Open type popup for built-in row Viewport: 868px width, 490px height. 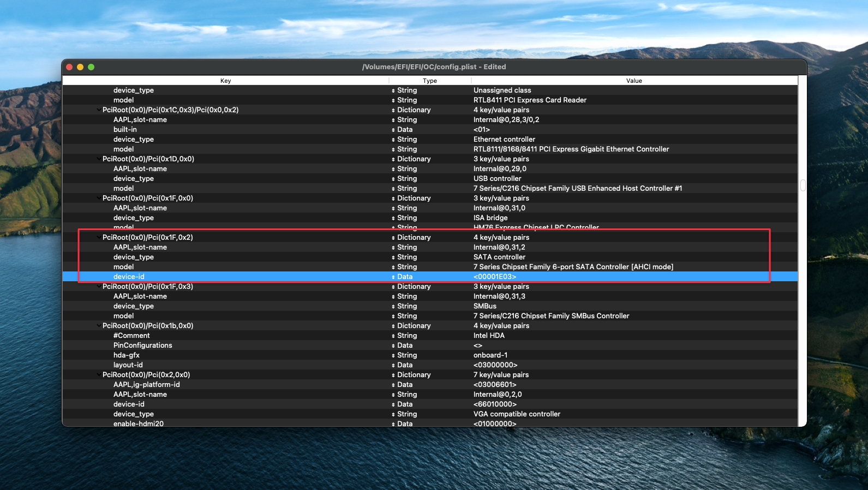point(393,130)
